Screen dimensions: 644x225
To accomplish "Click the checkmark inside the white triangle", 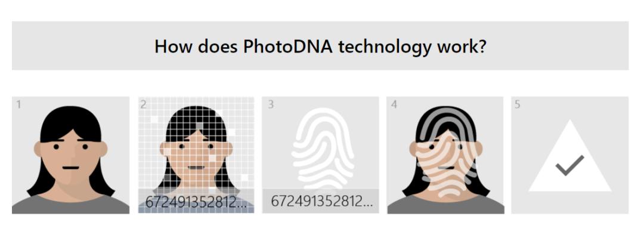I will point(569,165).
